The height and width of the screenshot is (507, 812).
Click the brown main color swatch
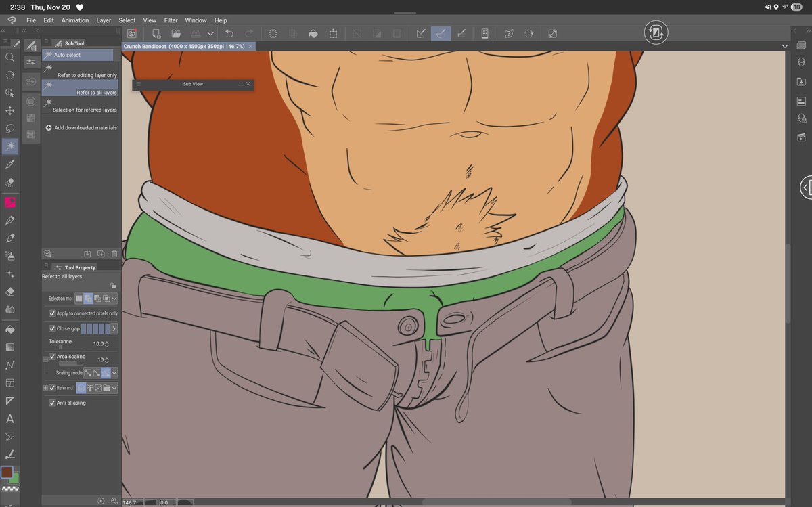coord(7,472)
